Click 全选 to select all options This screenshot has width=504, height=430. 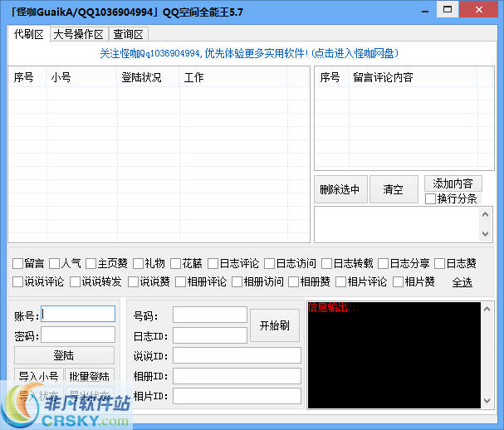[x=462, y=282]
